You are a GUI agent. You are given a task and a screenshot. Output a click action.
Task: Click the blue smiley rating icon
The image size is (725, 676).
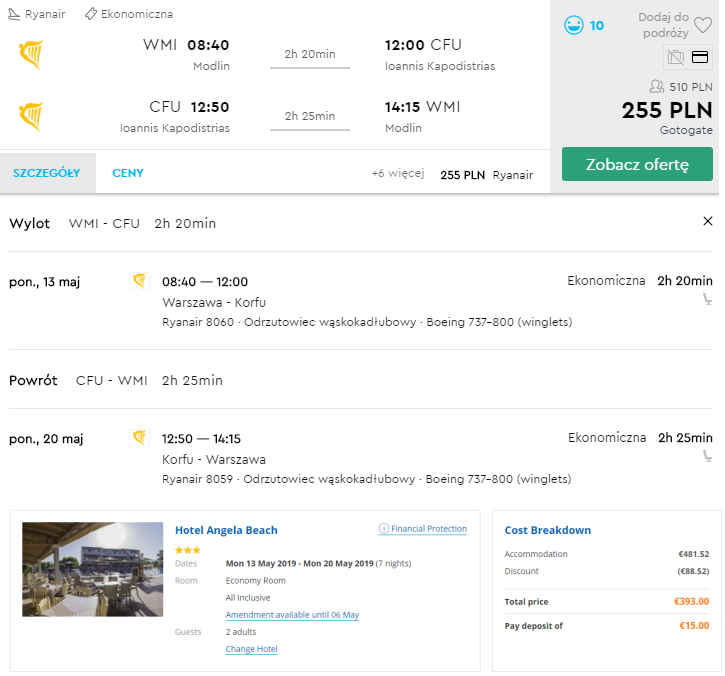click(574, 25)
